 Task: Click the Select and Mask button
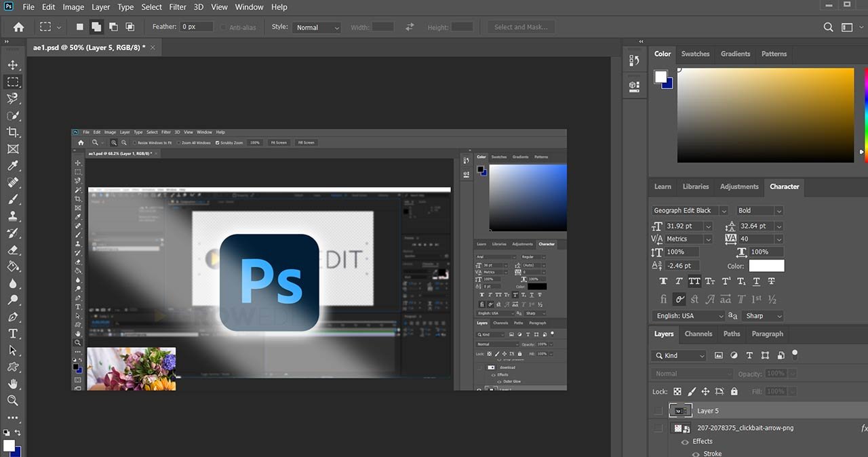coord(521,27)
